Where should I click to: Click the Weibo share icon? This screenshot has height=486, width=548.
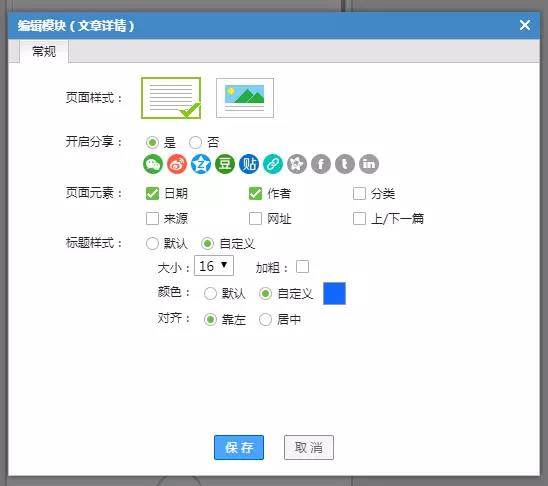pos(177,164)
